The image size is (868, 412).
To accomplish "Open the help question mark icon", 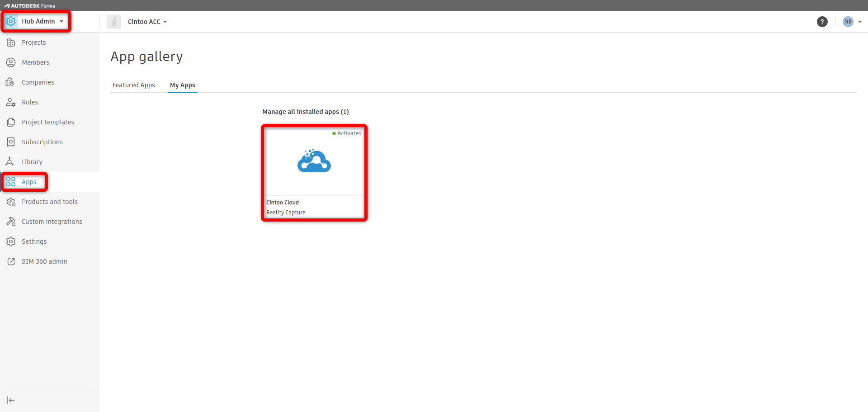I will tap(822, 22).
